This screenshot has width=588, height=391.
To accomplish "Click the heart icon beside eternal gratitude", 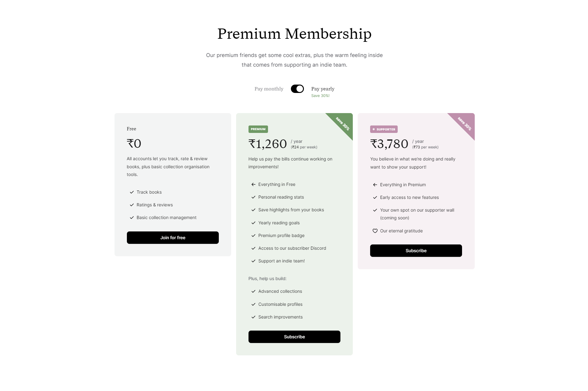I will click(375, 231).
